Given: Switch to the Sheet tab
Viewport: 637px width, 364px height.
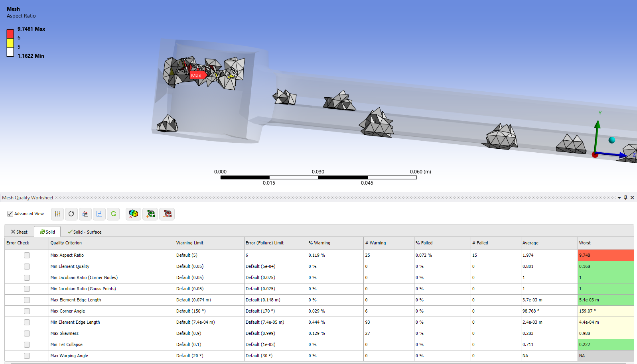Looking at the screenshot, I should [x=19, y=232].
